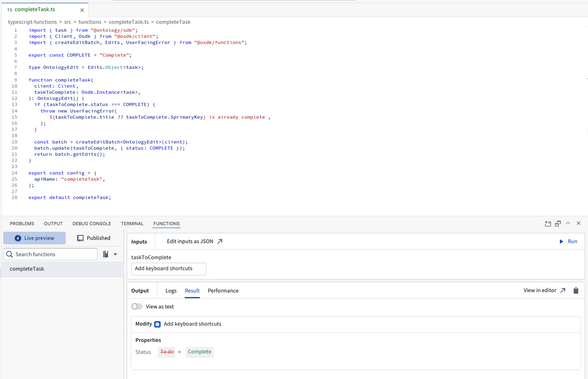Screen dimensions: 588x379
Task: Click the library book icon beside search
Action: [106, 254]
